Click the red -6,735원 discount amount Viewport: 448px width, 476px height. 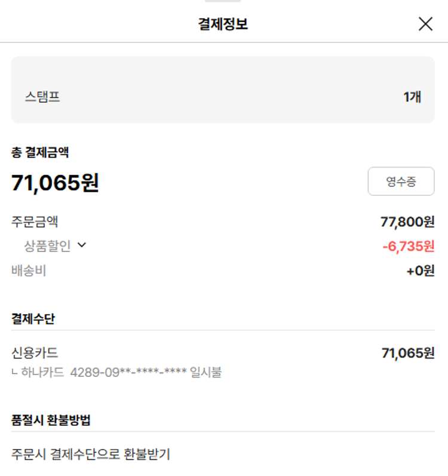(409, 245)
